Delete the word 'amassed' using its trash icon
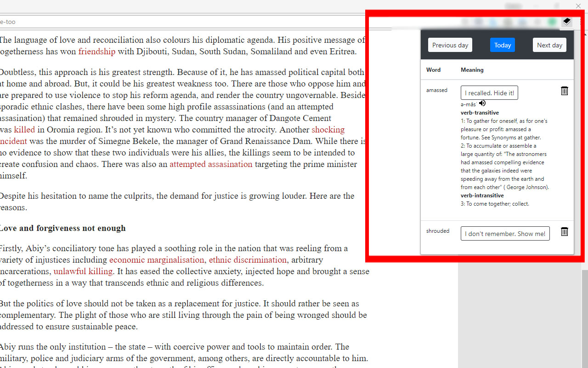Screen dimensions: 588x368 [564, 91]
